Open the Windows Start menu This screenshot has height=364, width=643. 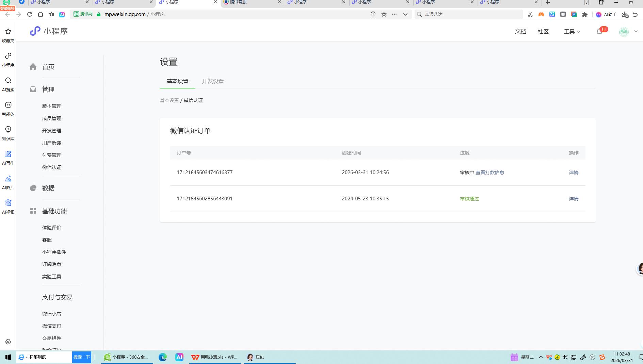pyautogui.click(x=8, y=357)
